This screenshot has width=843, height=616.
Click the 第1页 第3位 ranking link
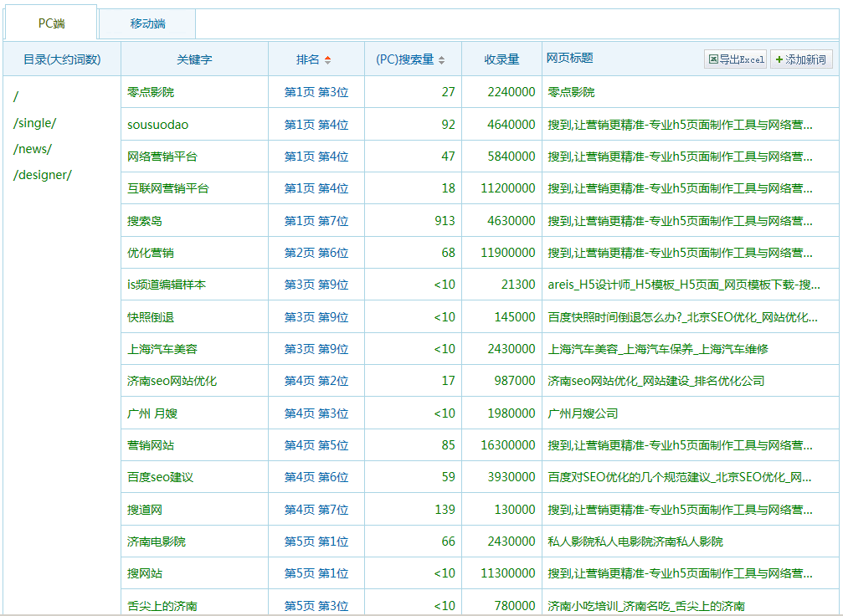[316, 92]
